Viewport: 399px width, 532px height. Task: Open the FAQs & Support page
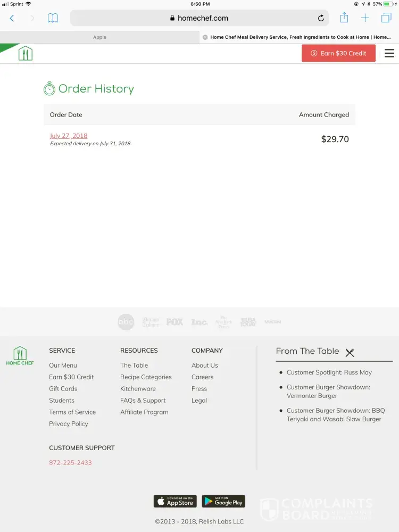coord(143,401)
